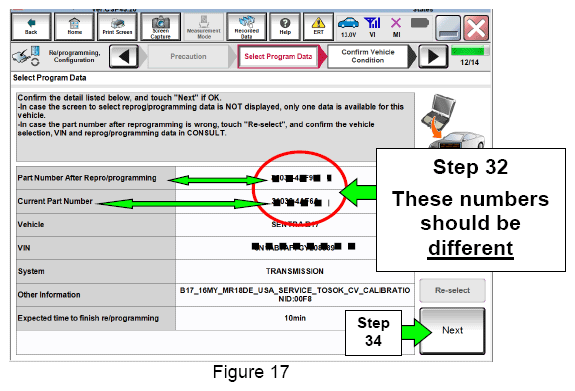
Task: Click the 10min expected time value
Action: [295, 318]
